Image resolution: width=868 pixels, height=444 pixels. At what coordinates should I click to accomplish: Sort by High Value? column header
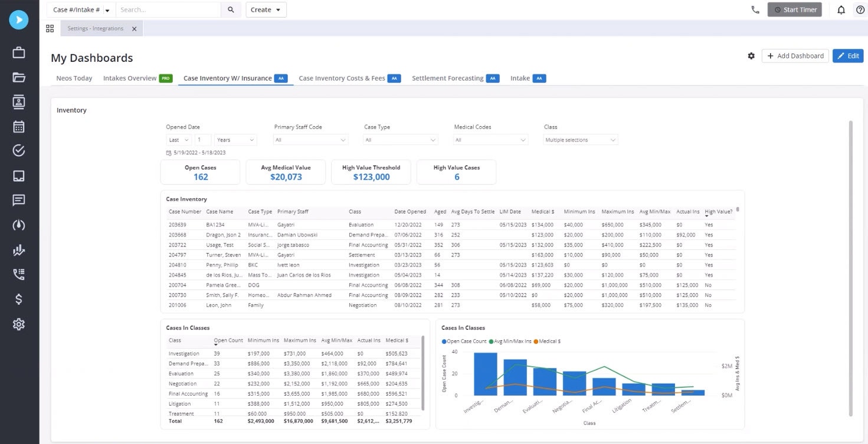pyautogui.click(x=718, y=212)
